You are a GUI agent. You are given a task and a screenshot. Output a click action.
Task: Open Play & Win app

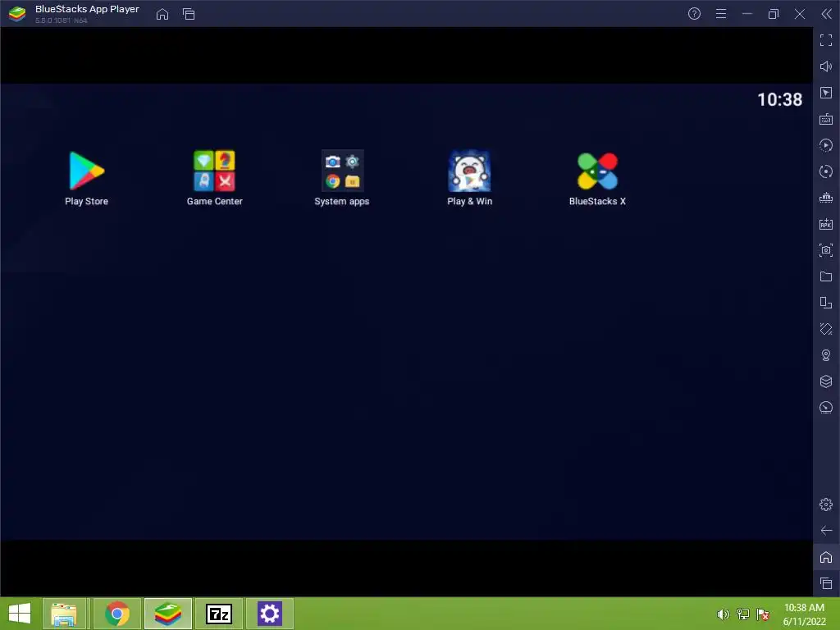(x=469, y=171)
